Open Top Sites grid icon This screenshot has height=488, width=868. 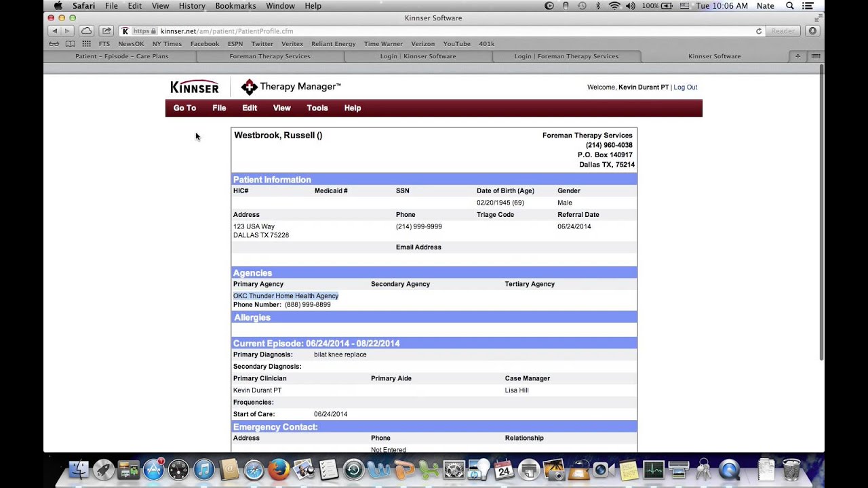pos(86,44)
